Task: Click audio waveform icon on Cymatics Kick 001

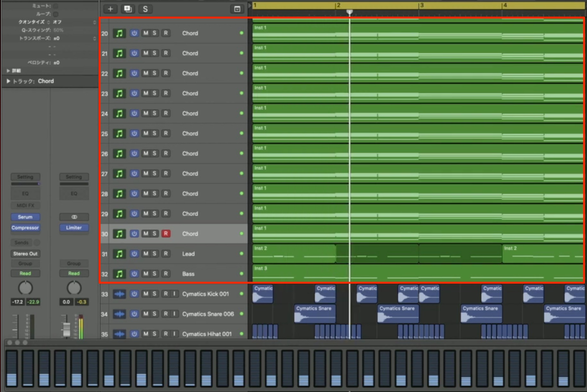Action: tap(119, 294)
